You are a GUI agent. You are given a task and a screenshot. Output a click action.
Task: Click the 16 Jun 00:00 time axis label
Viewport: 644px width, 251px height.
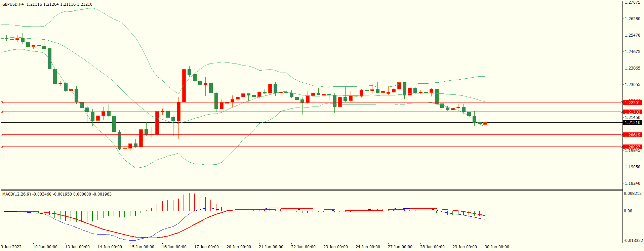coord(174,247)
